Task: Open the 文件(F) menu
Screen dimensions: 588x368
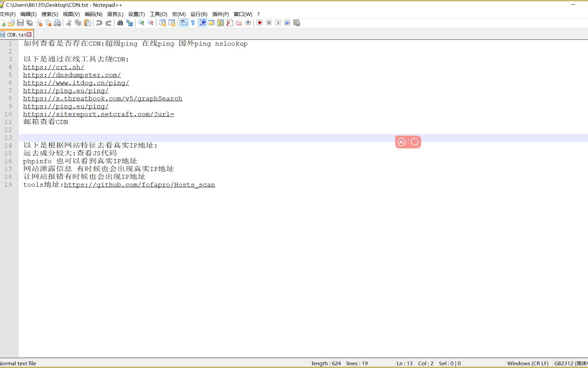Action: (8, 14)
